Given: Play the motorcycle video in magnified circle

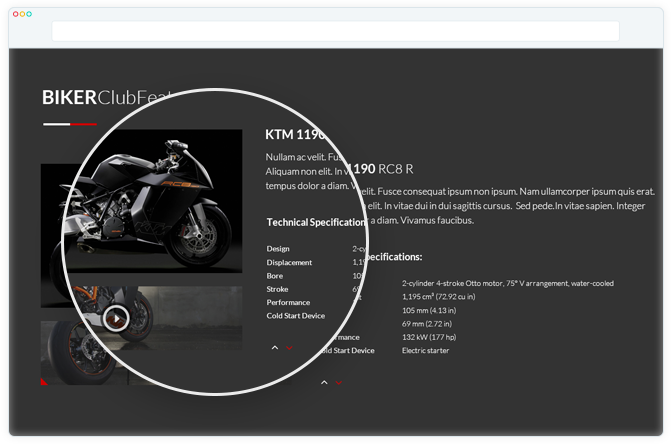Looking at the screenshot, I should 116,318.
